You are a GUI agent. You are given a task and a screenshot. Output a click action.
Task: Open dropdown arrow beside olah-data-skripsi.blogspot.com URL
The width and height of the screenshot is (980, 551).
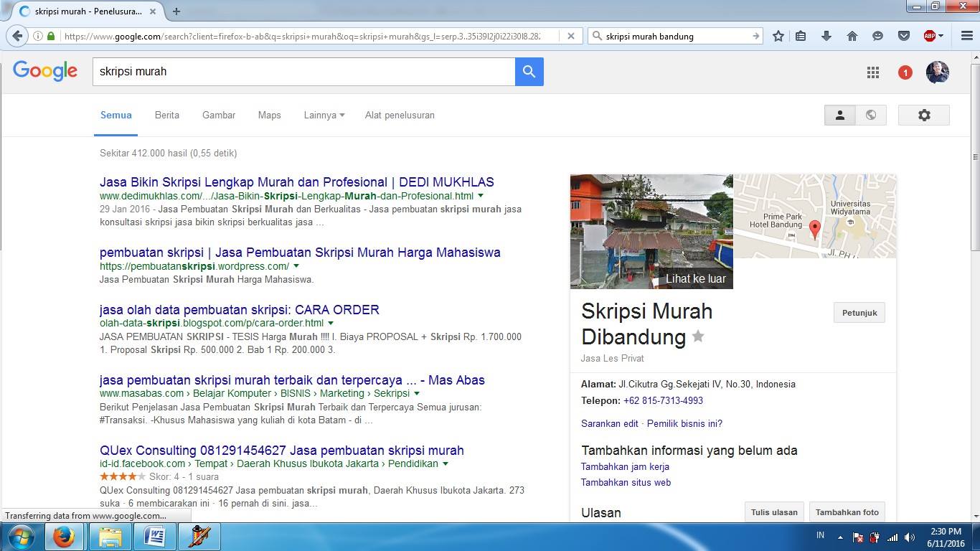pyautogui.click(x=331, y=324)
